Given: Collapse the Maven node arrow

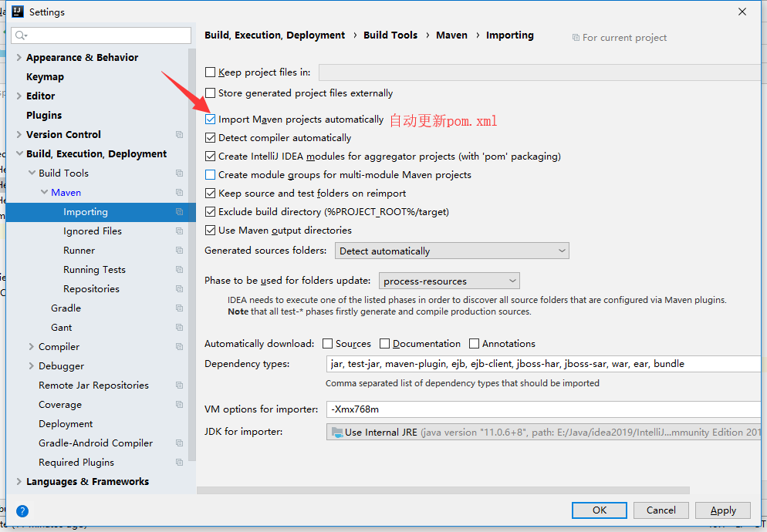Looking at the screenshot, I should [x=44, y=193].
